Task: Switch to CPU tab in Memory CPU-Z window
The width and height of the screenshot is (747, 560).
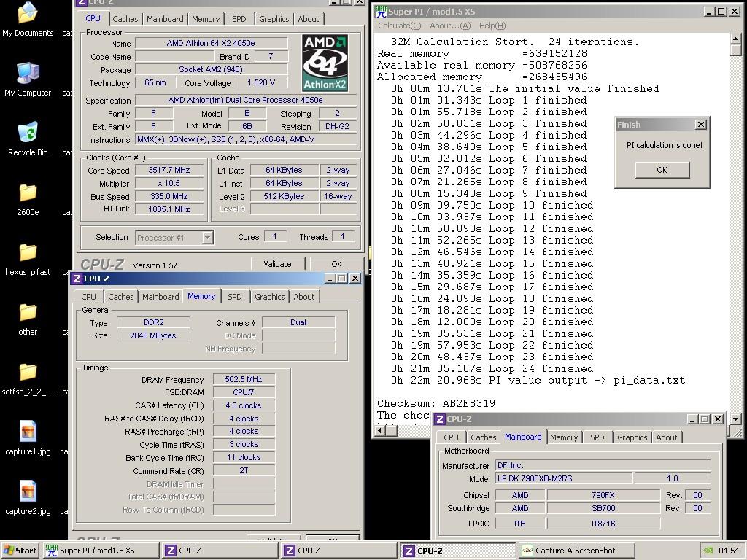Action: coord(88,297)
